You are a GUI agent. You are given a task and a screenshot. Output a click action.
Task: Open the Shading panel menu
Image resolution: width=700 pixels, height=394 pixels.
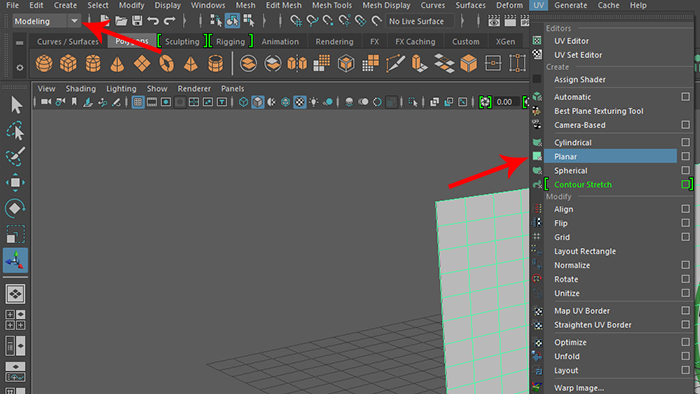[x=80, y=89]
